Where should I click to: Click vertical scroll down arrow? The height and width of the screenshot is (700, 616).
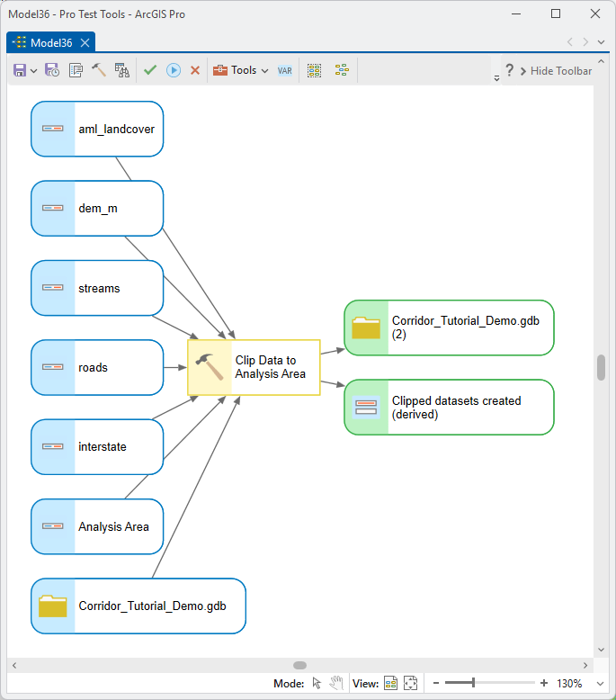(x=601, y=650)
